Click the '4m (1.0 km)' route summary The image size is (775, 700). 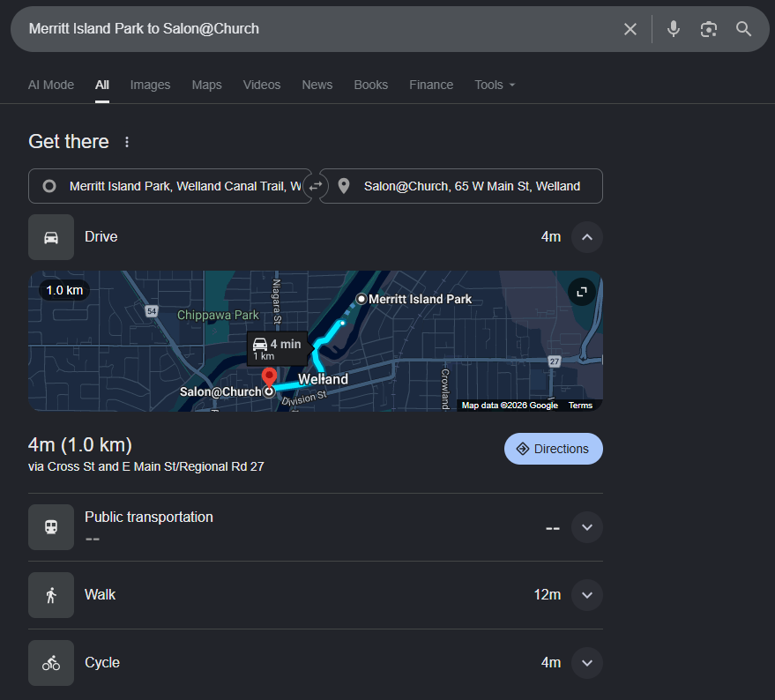click(x=80, y=445)
